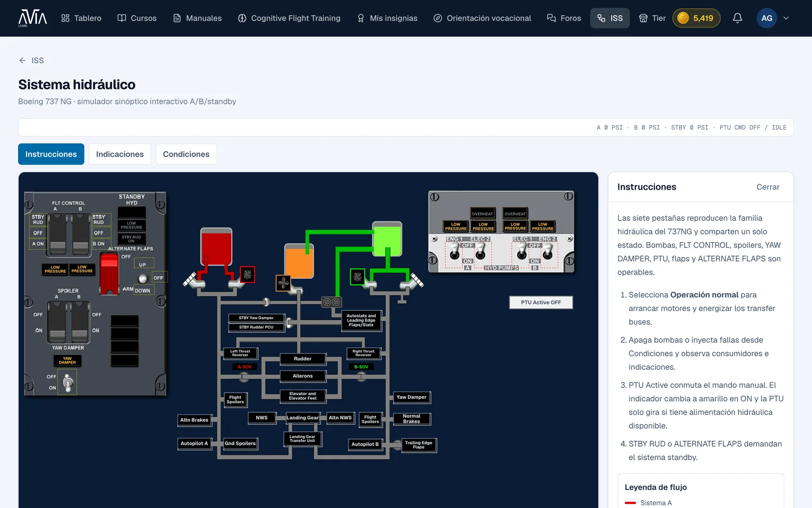Go to the Foros page

click(564, 18)
